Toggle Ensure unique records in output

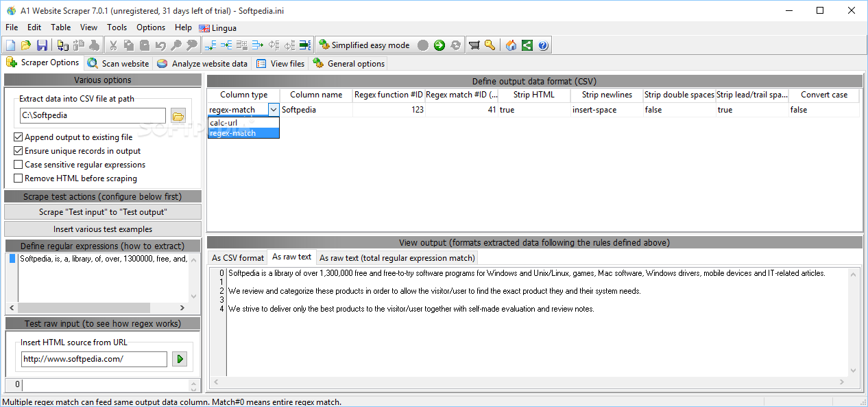[19, 151]
